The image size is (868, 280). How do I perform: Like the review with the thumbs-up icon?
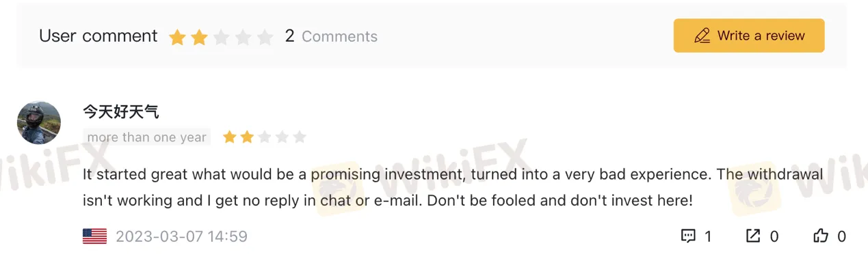point(821,236)
